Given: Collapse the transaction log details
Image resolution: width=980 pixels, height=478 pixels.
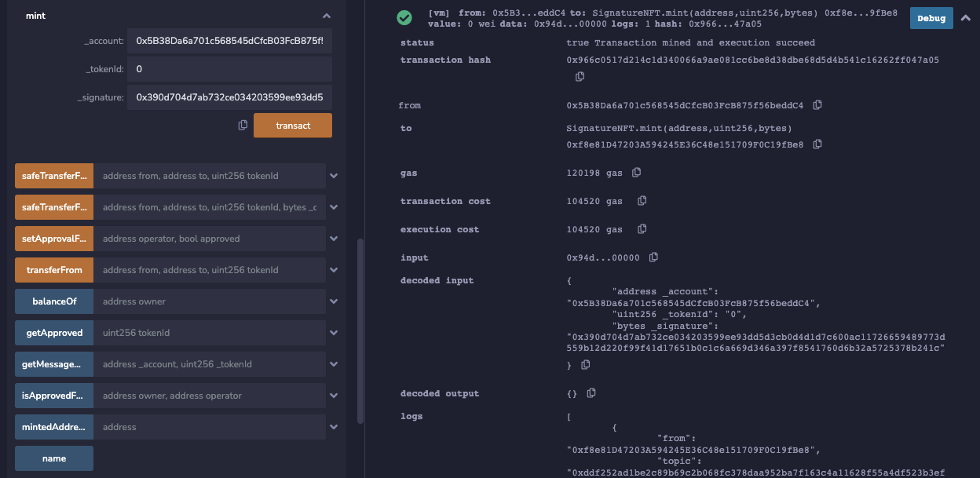Looking at the screenshot, I should coord(966,18).
